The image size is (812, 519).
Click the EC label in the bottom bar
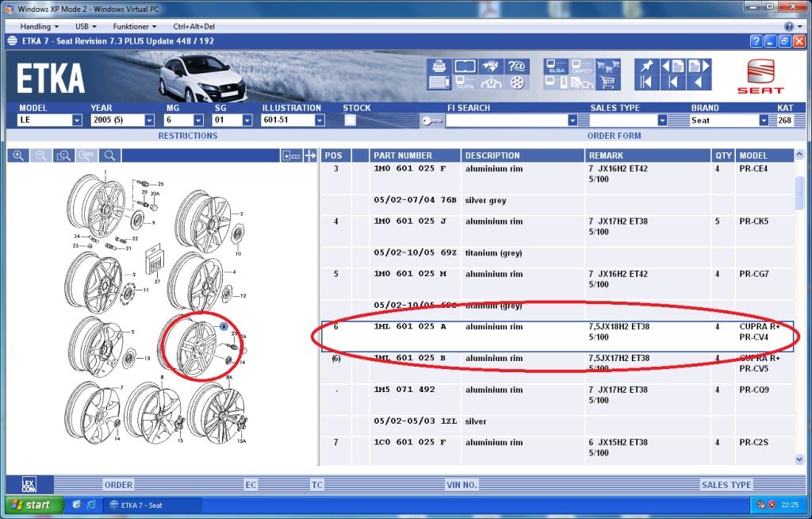pyautogui.click(x=251, y=485)
